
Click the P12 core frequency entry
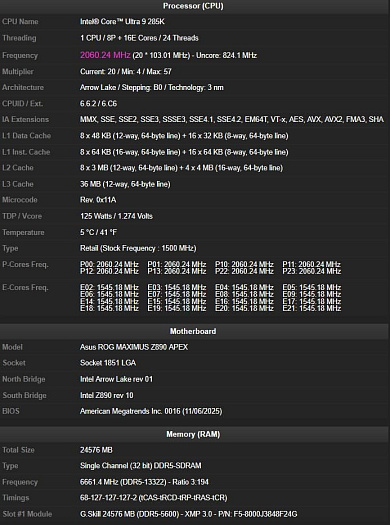[109, 271]
